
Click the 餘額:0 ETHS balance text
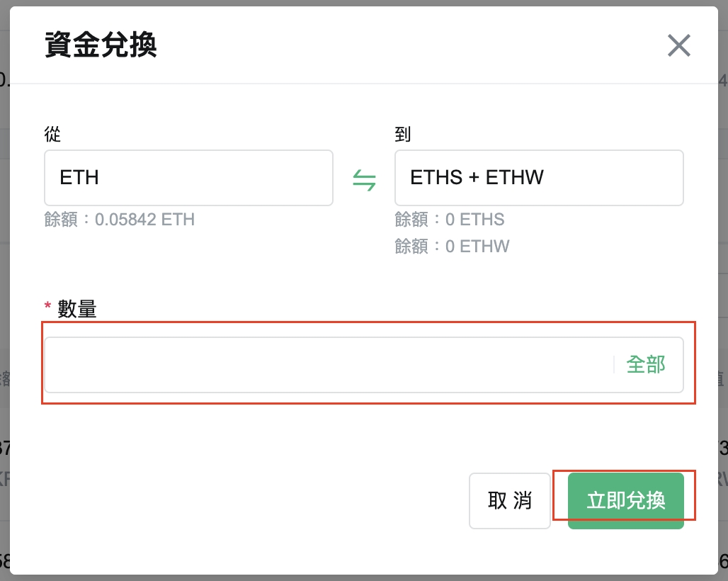click(450, 220)
